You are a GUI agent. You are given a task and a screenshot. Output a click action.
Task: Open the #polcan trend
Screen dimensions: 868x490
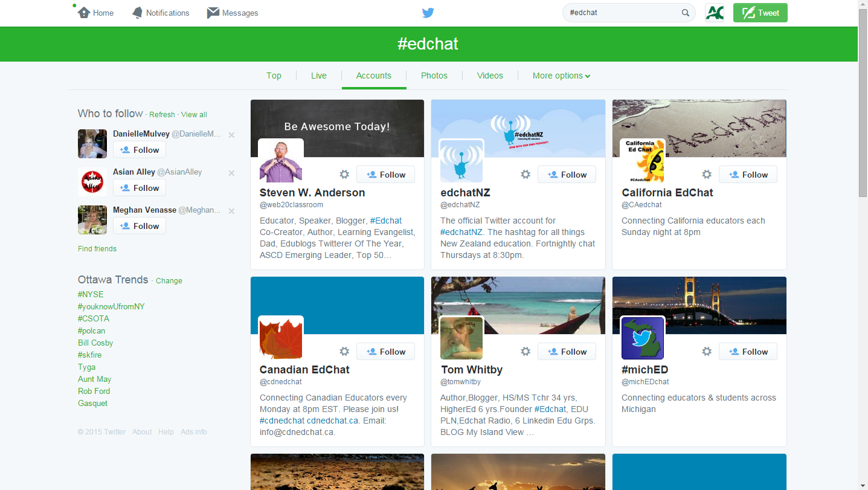(x=91, y=330)
